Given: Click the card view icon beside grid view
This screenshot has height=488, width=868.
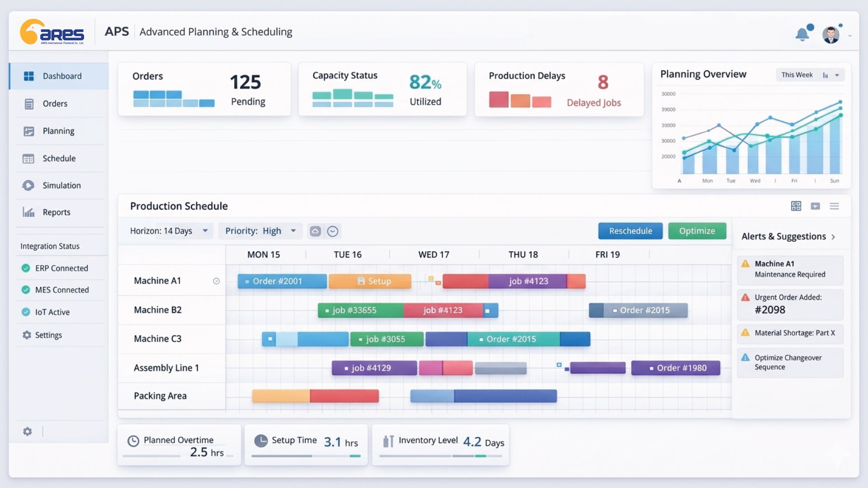Looking at the screenshot, I should [x=815, y=206].
